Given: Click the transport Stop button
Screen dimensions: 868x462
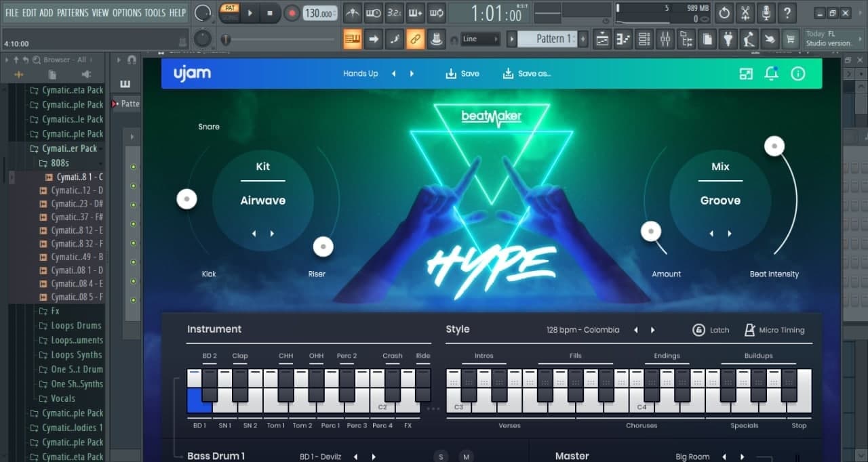Looking at the screenshot, I should (270, 13).
